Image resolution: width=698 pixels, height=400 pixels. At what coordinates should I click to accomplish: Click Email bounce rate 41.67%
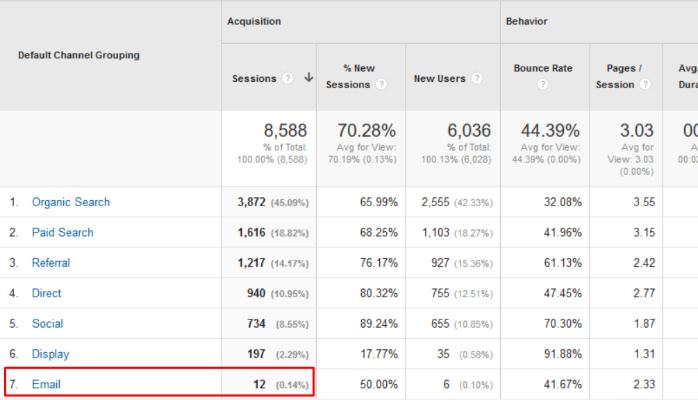tap(563, 384)
